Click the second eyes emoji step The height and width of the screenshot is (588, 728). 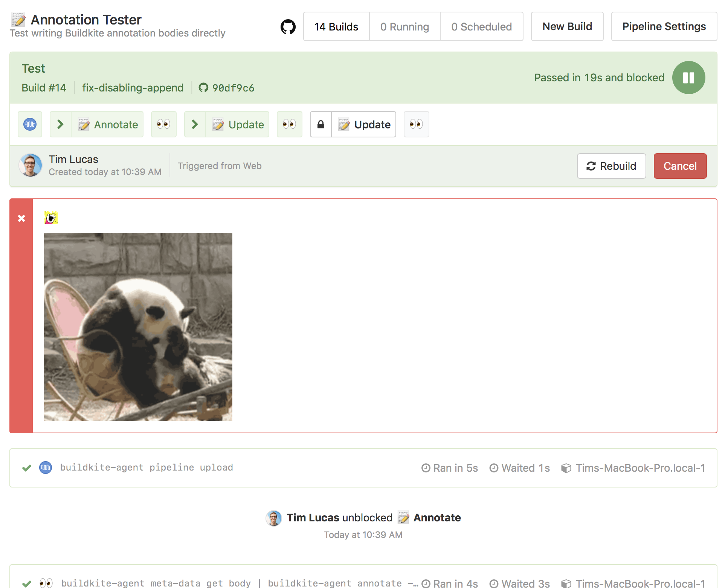[x=289, y=124]
